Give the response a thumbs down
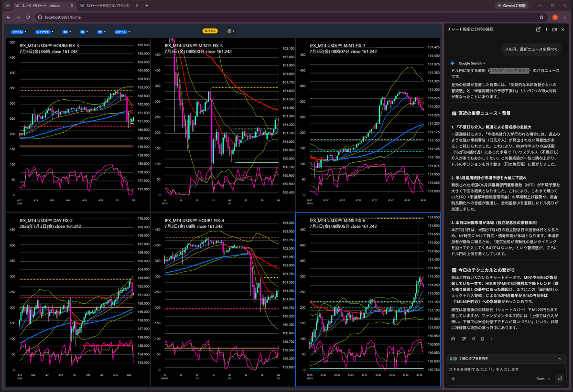This screenshot has width=573, height=392. (464, 339)
